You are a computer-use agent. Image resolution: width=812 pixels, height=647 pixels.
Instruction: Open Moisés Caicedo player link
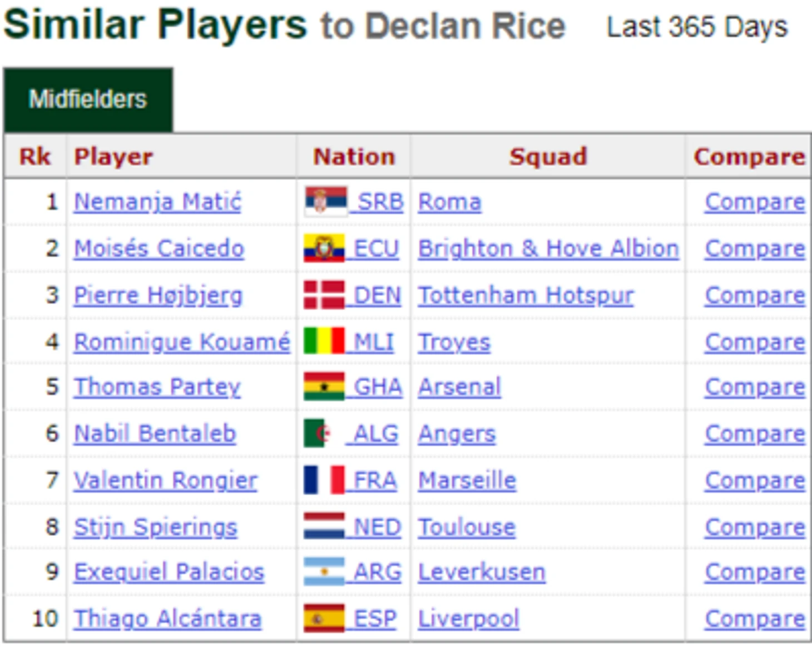pyautogui.click(x=159, y=248)
